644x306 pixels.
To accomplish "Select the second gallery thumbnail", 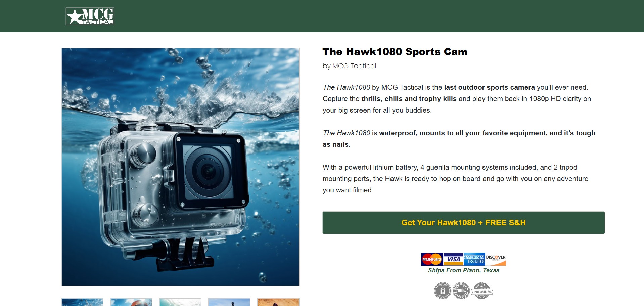I will [131, 302].
